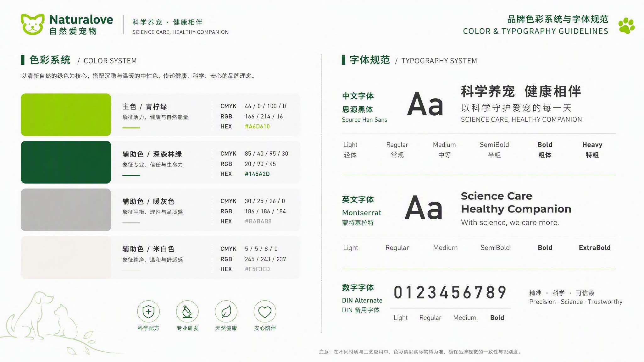This screenshot has width=644, height=362.
Task: Click the HEX value #F5F3ED
Action: click(x=257, y=269)
